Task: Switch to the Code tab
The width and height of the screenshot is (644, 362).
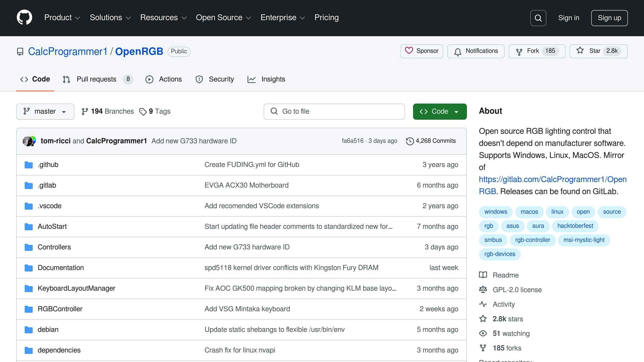Action: [35, 79]
